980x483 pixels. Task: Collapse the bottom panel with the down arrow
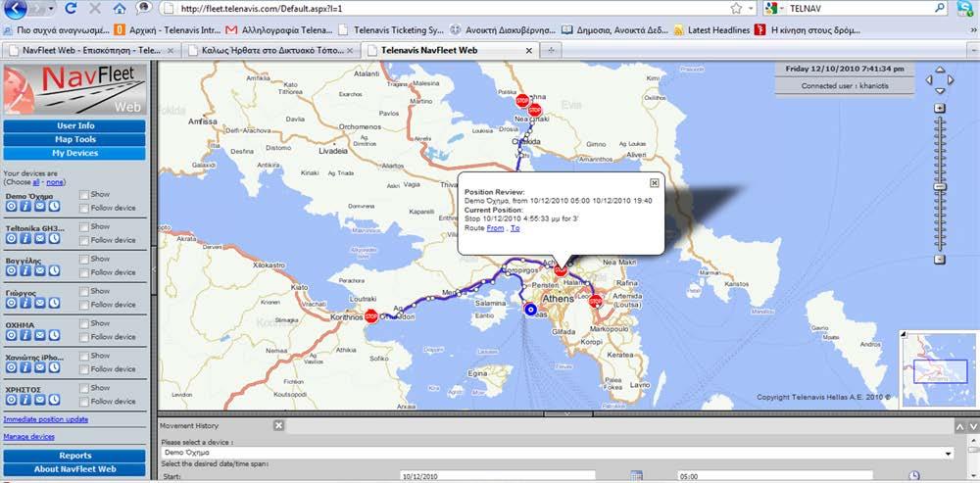973,427
